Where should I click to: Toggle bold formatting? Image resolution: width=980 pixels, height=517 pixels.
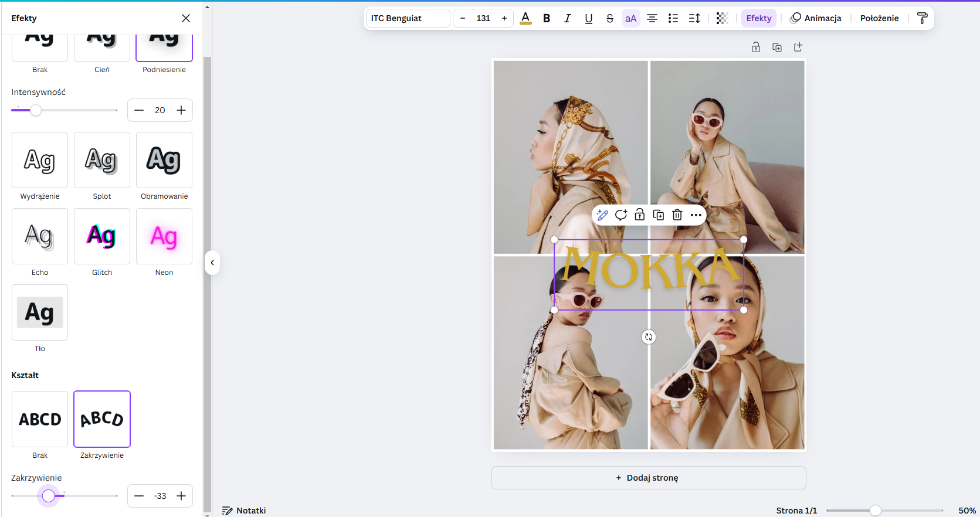point(547,18)
